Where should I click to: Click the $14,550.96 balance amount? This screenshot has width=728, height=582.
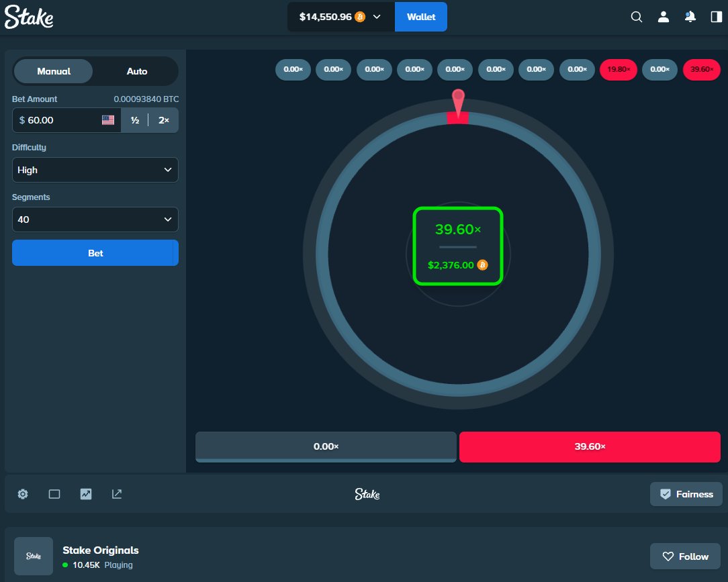click(326, 17)
